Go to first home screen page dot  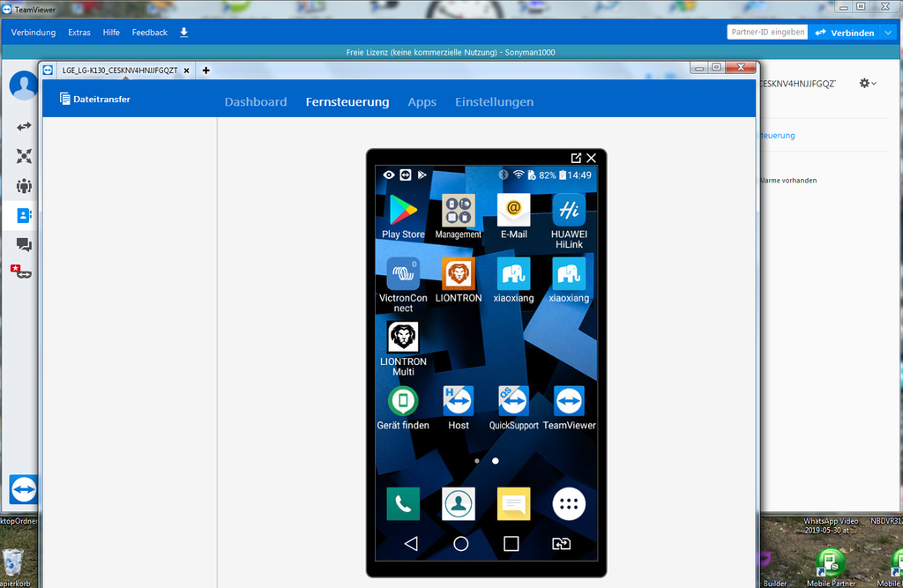[x=477, y=461]
